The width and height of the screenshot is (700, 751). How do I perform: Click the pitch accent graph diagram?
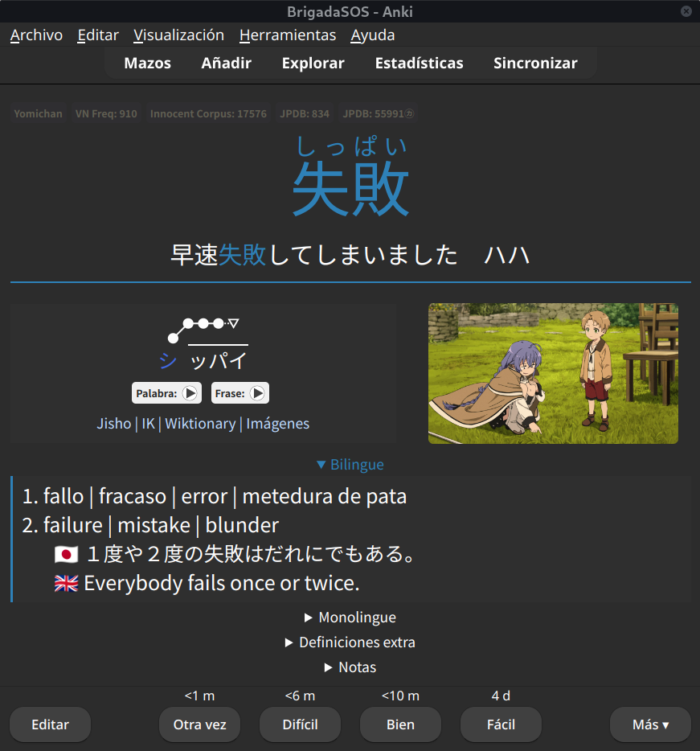click(x=203, y=330)
